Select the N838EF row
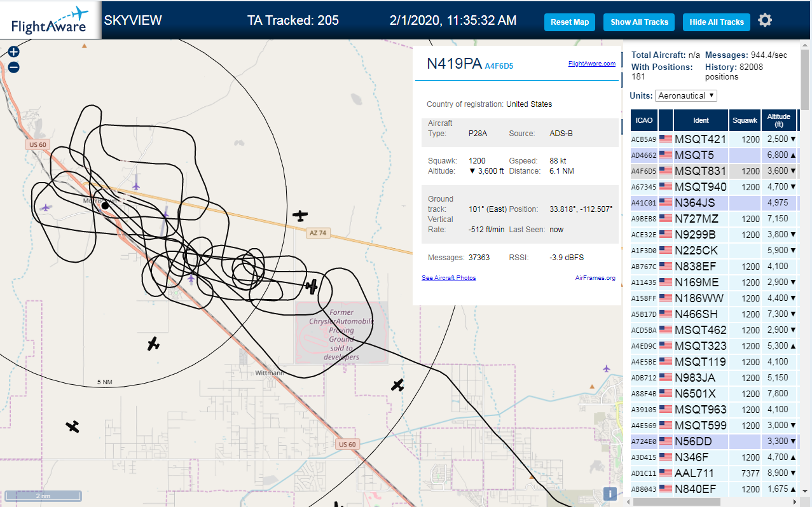 coord(715,266)
